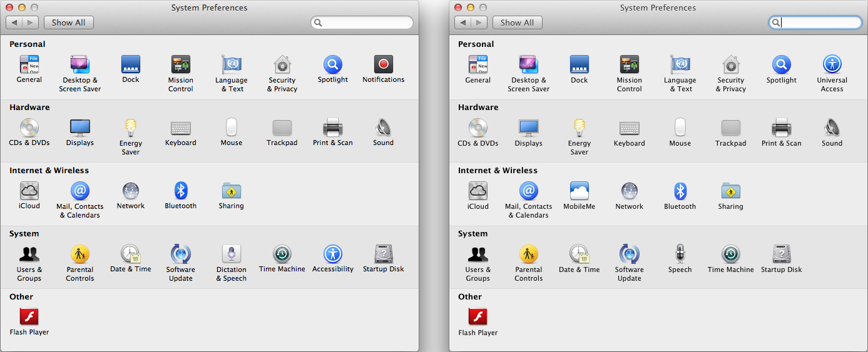Go forward using right window's forward arrow
Screen dimensions: 868x352
tap(480, 23)
